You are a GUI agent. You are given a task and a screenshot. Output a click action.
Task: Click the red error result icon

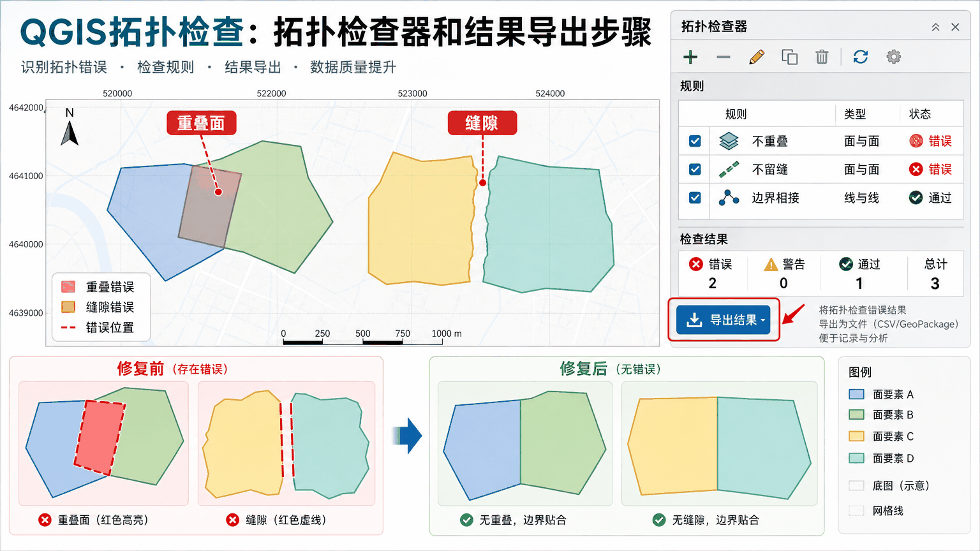pyautogui.click(x=696, y=264)
